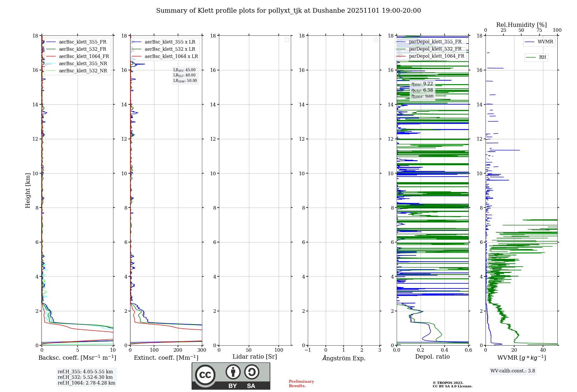Click the Creative Commons CC icon
The height and width of the screenshot is (392, 577).
[x=205, y=375]
